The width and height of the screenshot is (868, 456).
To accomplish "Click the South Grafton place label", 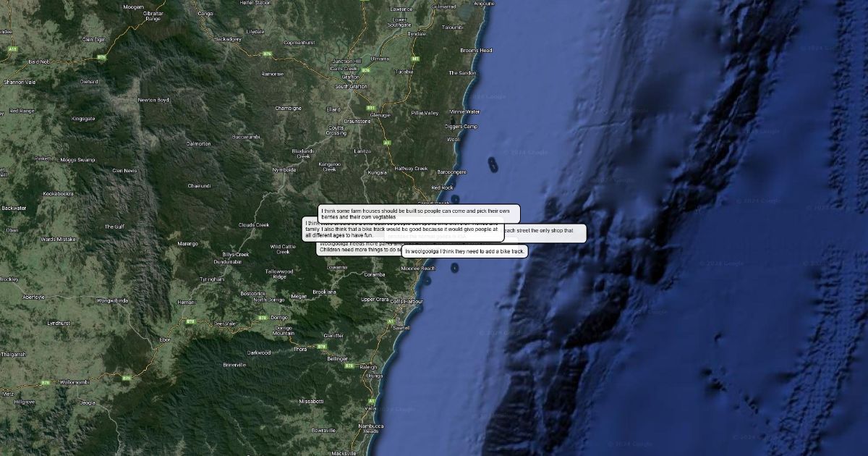I will pyautogui.click(x=352, y=87).
